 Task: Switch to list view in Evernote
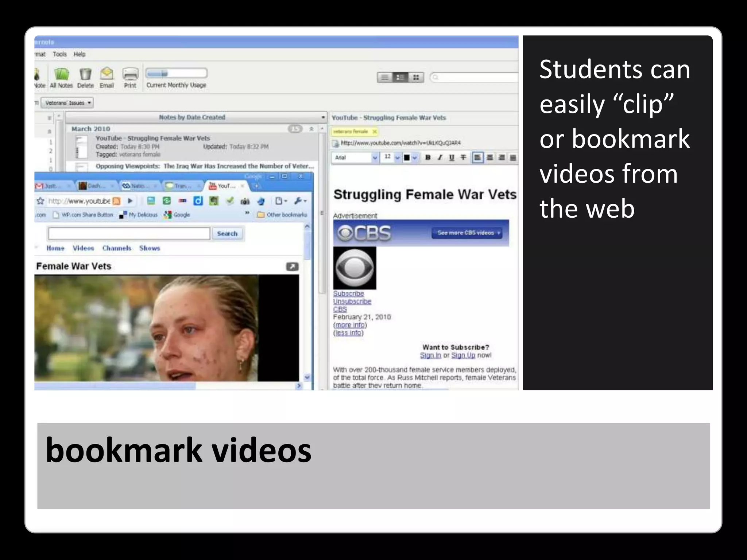[x=384, y=77]
